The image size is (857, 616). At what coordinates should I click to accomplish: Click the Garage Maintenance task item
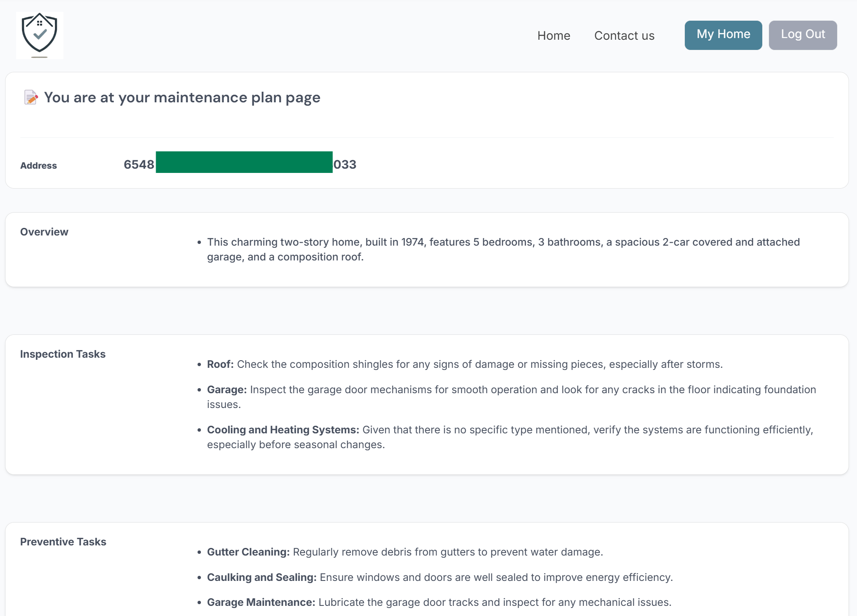[x=439, y=602]
